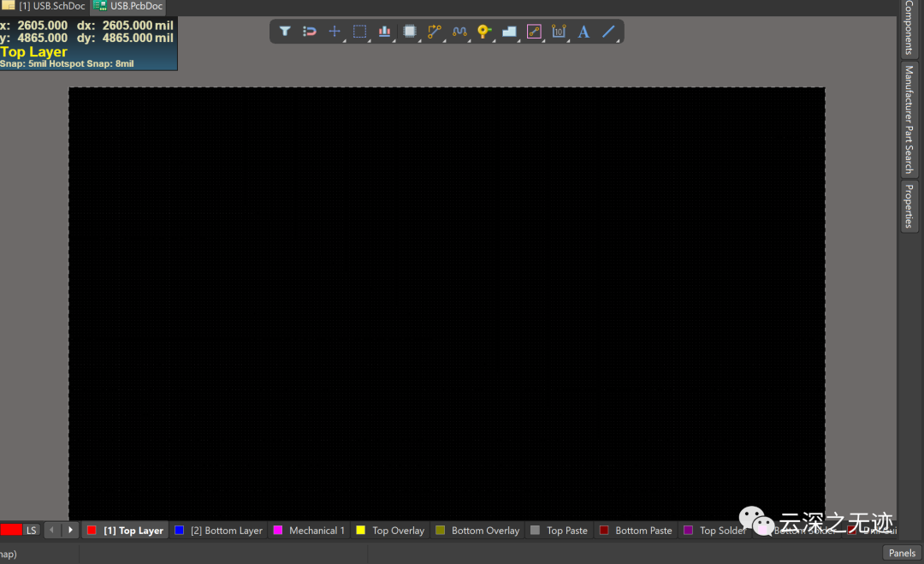This screenshot has height=564, width=924.
Task: Activate the [1] Top Layer tab
Action: 126,531
